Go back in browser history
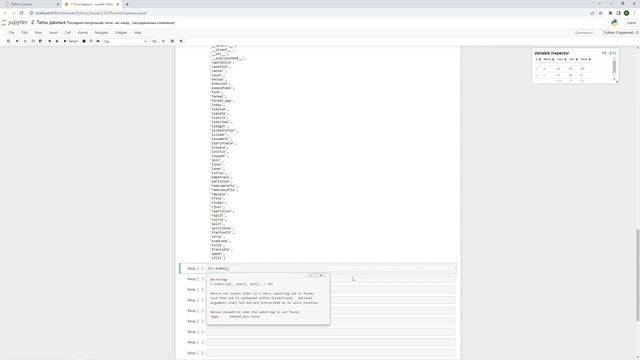The height and width of the screenshot is (360, 640). coord(5,13)
